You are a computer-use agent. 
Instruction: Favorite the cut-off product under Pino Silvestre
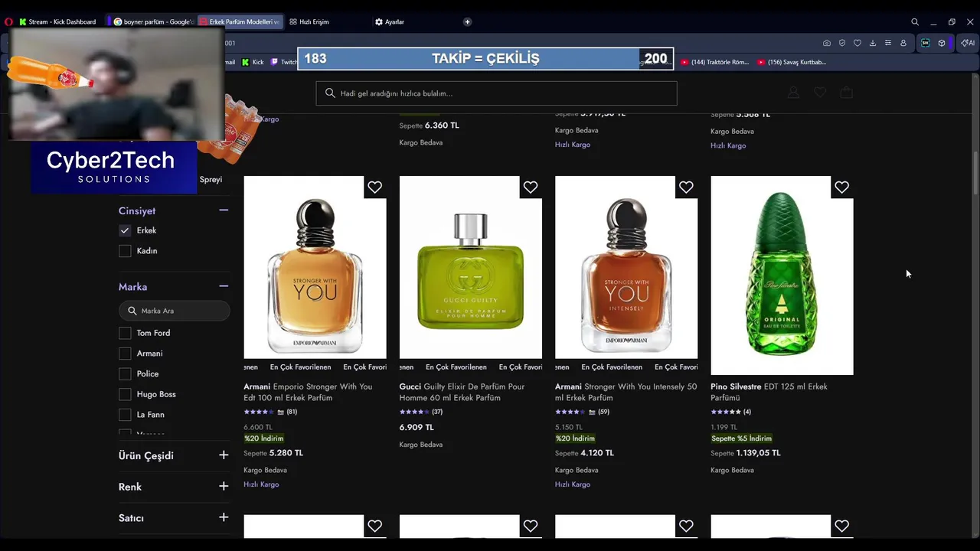(841, 526)
